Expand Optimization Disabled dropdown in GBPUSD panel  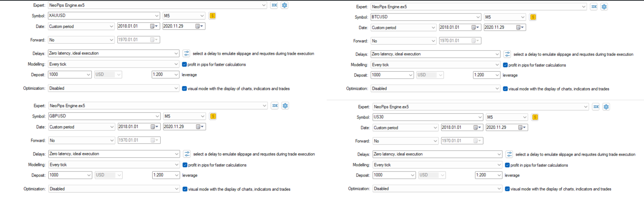point(177,189)
